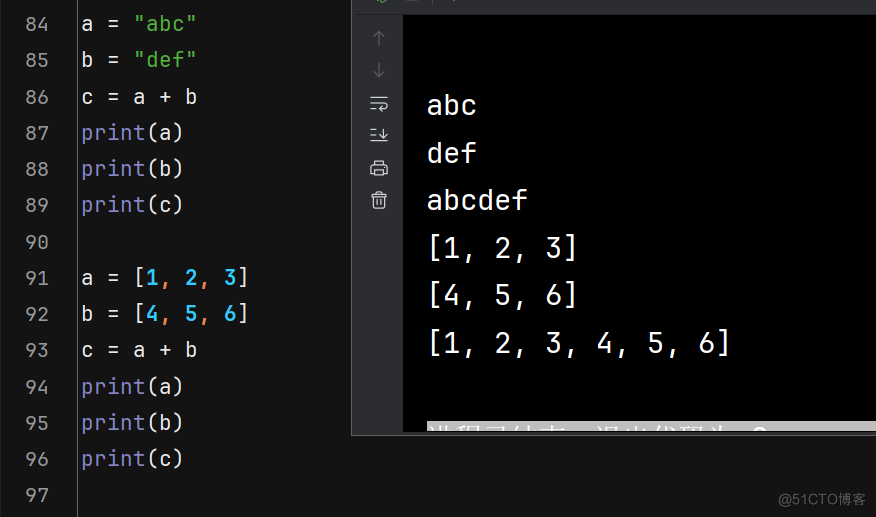The image size is (876, 517).
Task: Click line number 84 in the gutter
Action: click(x=37, y=25)
